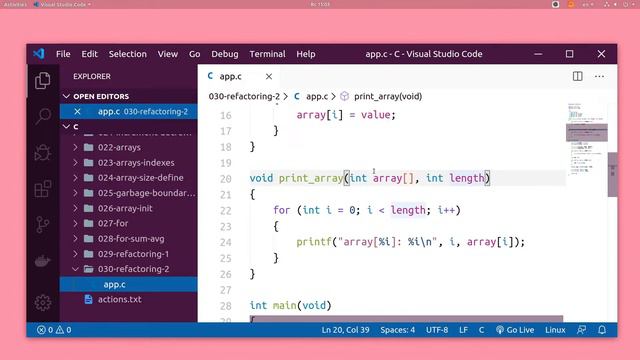The image size is (640, 360).
Task: Open the Debug menu
Action: pyautogui.click(x=224, y=54)
